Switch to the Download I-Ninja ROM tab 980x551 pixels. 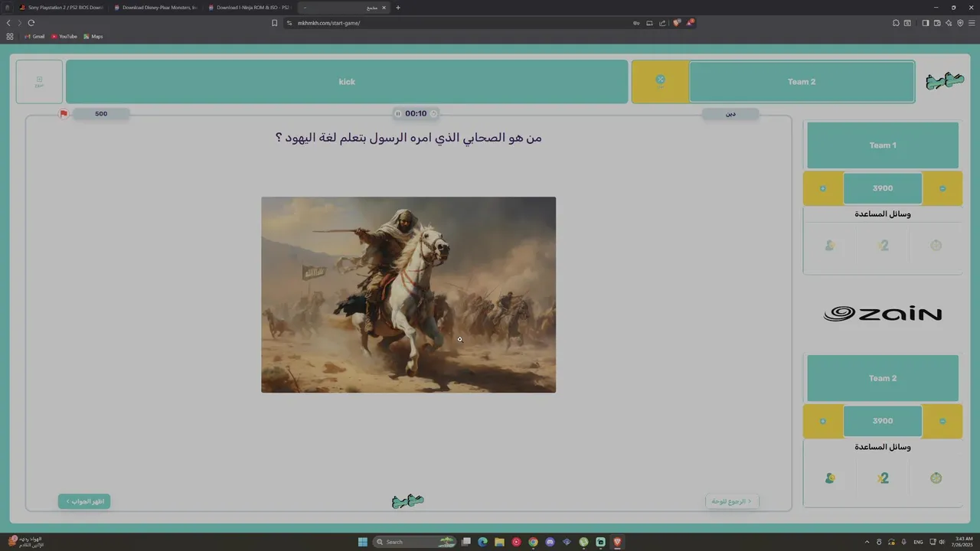coord(250,8)
